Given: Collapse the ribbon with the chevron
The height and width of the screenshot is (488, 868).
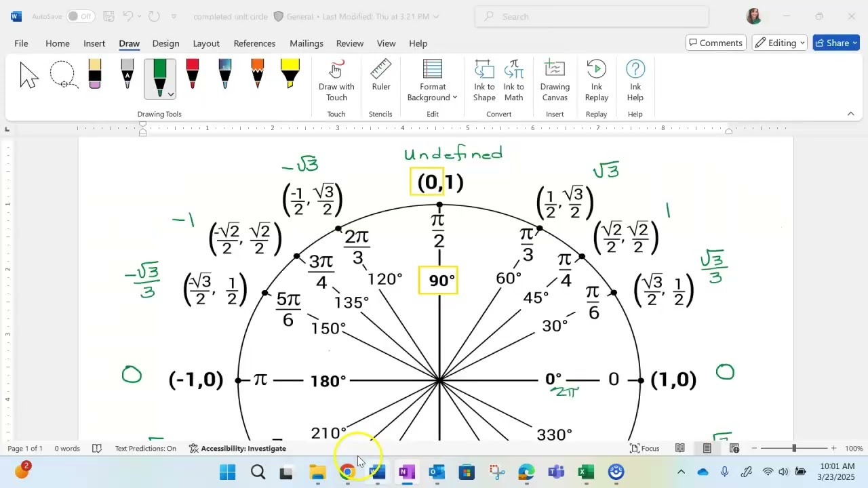Looking at the screenshot, I should click(x=850, y=114).
